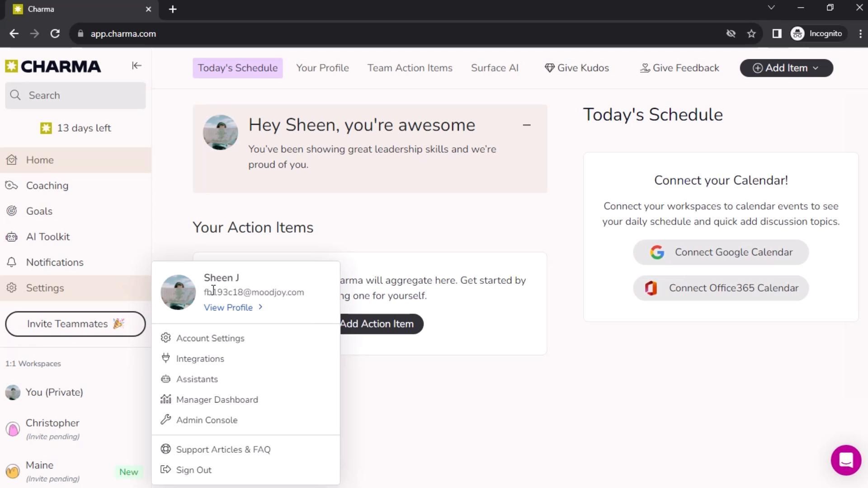Click Sign Out in popup menu
This screenshot has height=488, width=868.
pos(193,470)
